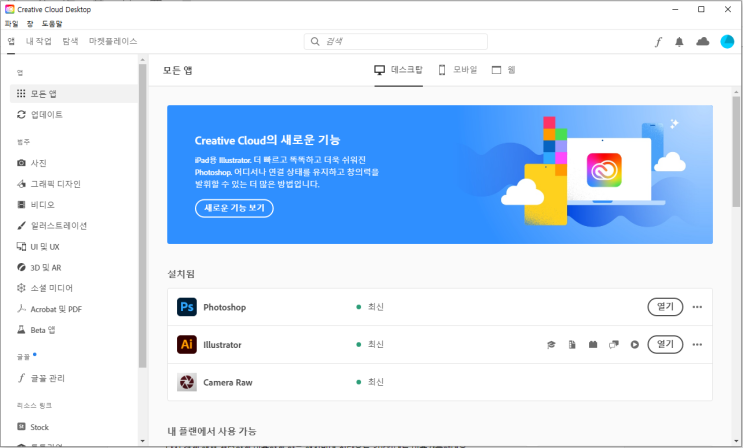
Task: Click the Illustrator app name
Action: pyautogui.click(x=222, y=345)
